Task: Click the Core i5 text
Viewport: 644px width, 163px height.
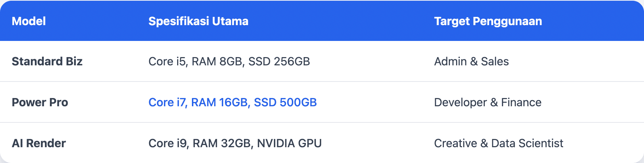Action: (167, 61)
